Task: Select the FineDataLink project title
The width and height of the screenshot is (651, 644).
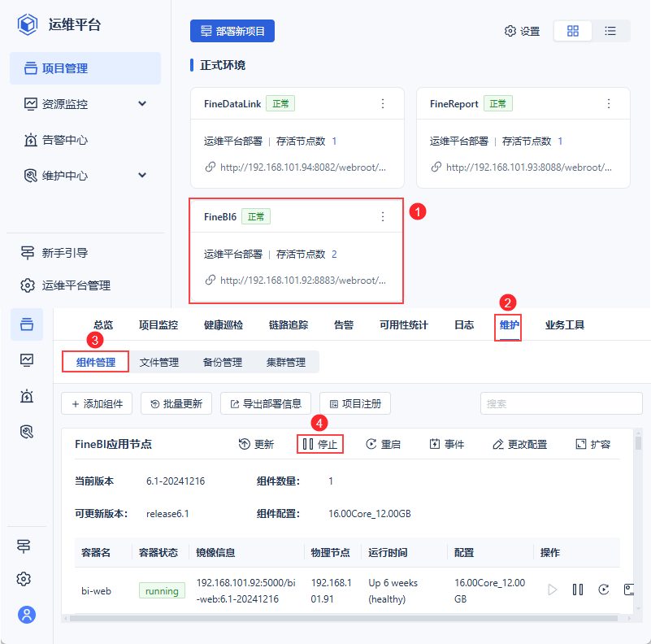Action: point(232,104)
